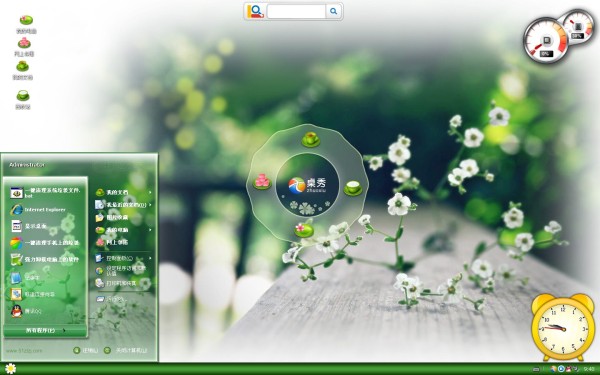Click the large CPU gauge widget
The image size is (600, 375).
[546, 41]
